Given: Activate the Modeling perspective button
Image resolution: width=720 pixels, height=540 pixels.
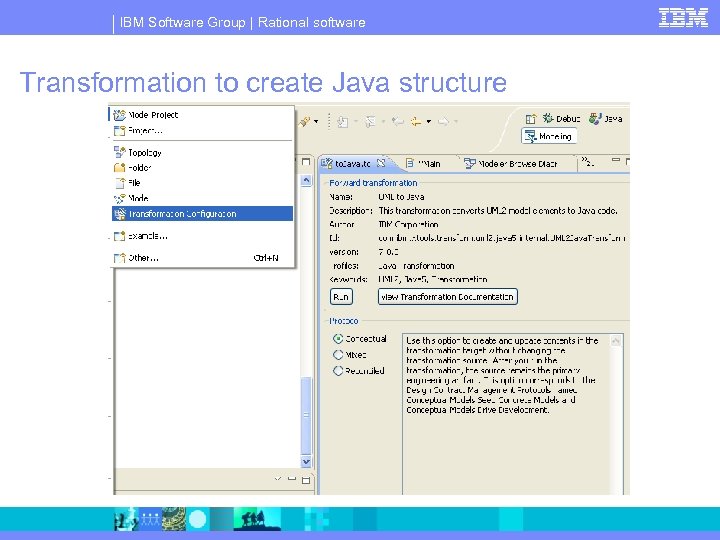Looking at the screenshot, I should point(549,136).
